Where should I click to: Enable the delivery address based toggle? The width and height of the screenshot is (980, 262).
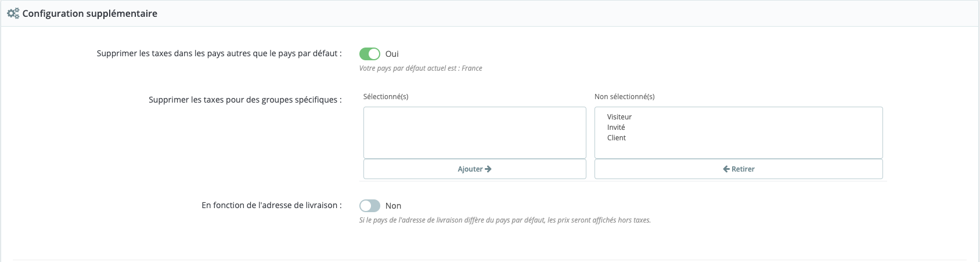pyautogui.click(x=369, y=206)
